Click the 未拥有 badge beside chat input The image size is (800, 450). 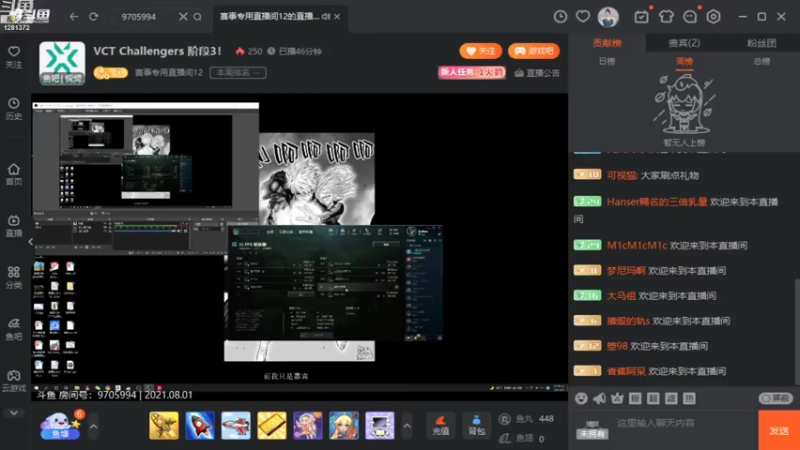click(x=592, y=431)
